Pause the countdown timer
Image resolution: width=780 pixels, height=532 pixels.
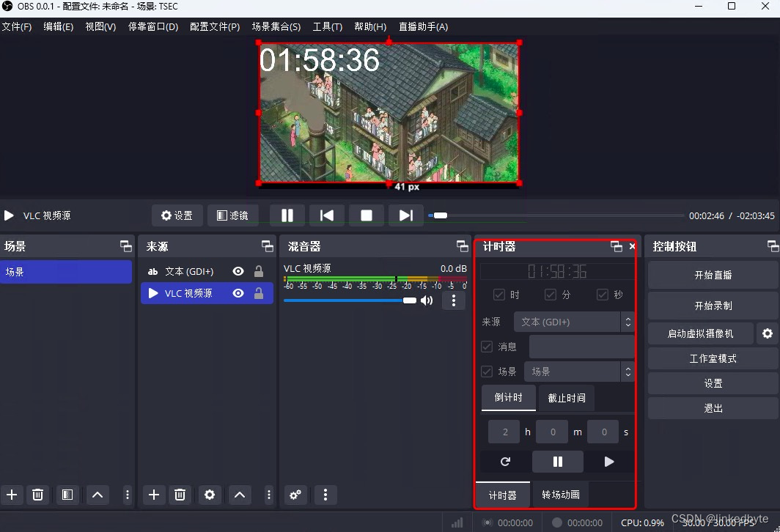pyautogui.click(x=558, y=462)
